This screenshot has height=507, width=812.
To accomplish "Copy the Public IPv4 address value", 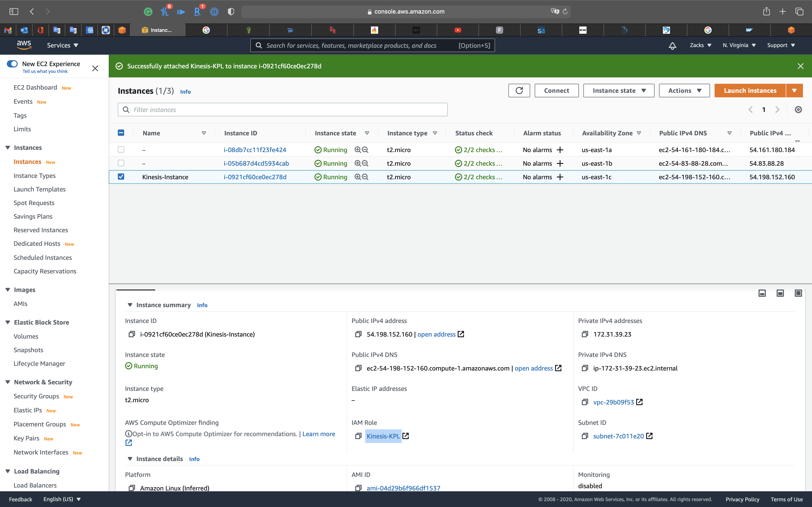I will (358, 334).
